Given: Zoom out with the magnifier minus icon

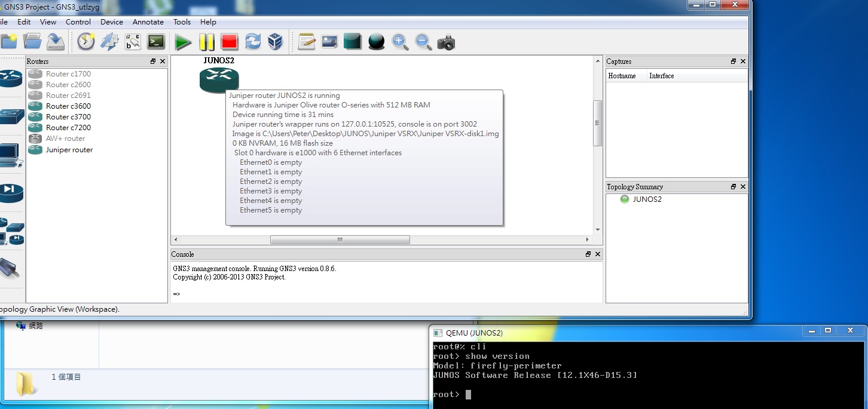Looking at the screenshot, I should point(423,42).
